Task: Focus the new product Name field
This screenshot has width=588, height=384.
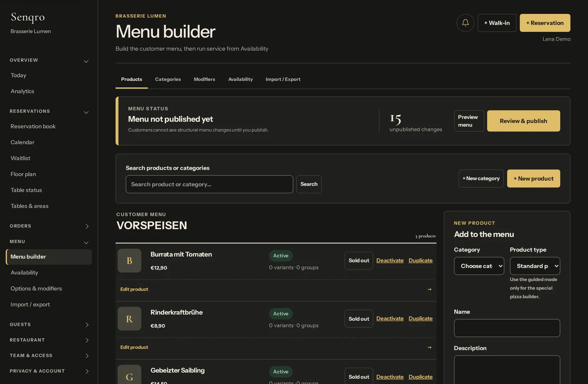Action: pyautogui.click(x=507, y=328)
